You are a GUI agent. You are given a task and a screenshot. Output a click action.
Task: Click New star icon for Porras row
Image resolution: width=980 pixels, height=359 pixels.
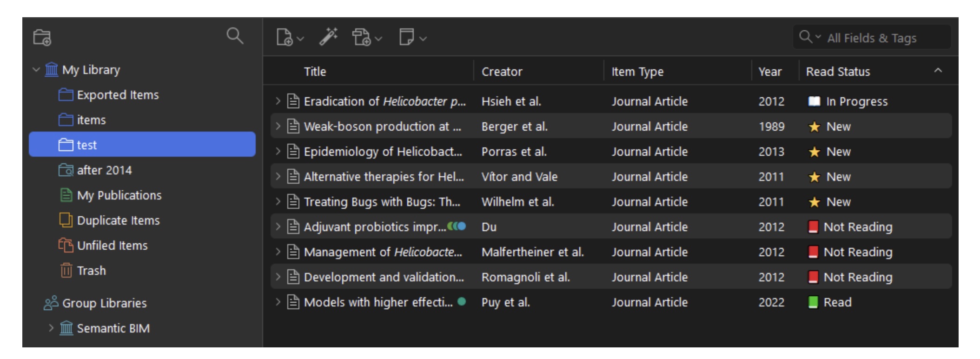pyautogui.click(x=814, y=152)
